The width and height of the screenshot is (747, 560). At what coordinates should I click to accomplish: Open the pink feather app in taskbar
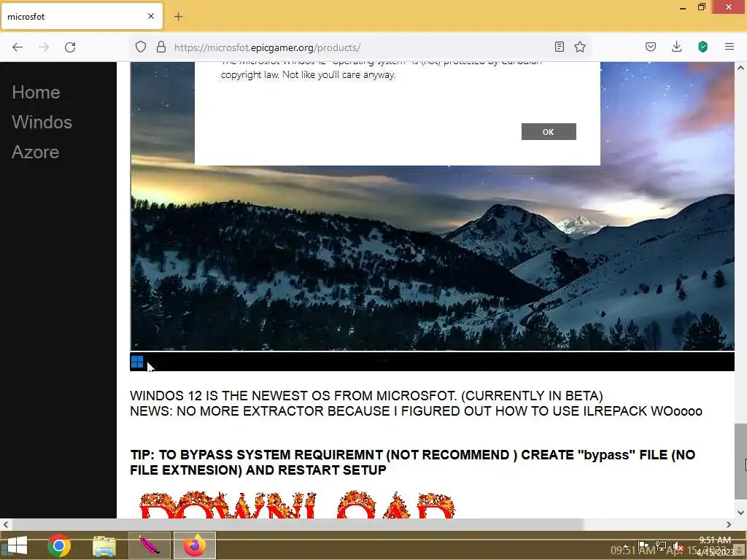pyautogui.click(x=149, y=545)
